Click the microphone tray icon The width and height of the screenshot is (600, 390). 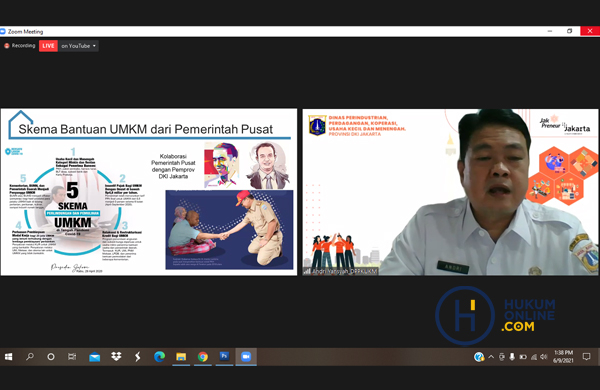[x=512, y=357]
